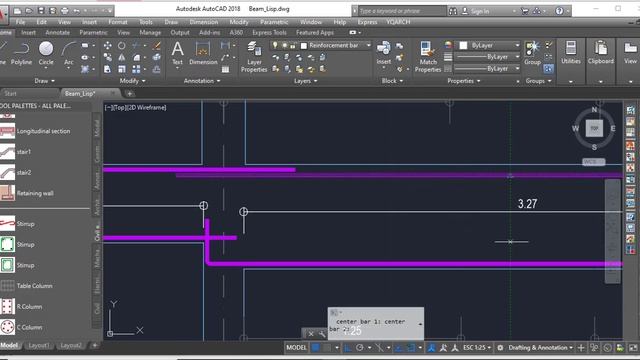Select C Column palette tool

pyautogui.click(x=21, y=327)
